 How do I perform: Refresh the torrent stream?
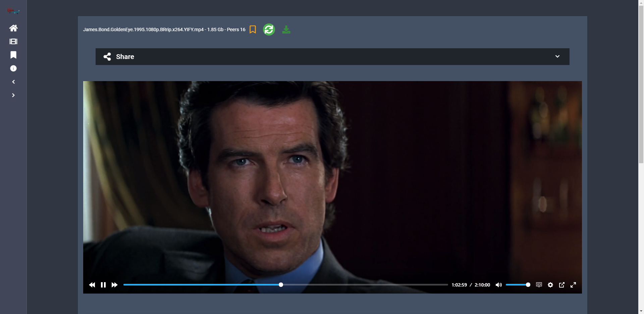coord(269,29)
